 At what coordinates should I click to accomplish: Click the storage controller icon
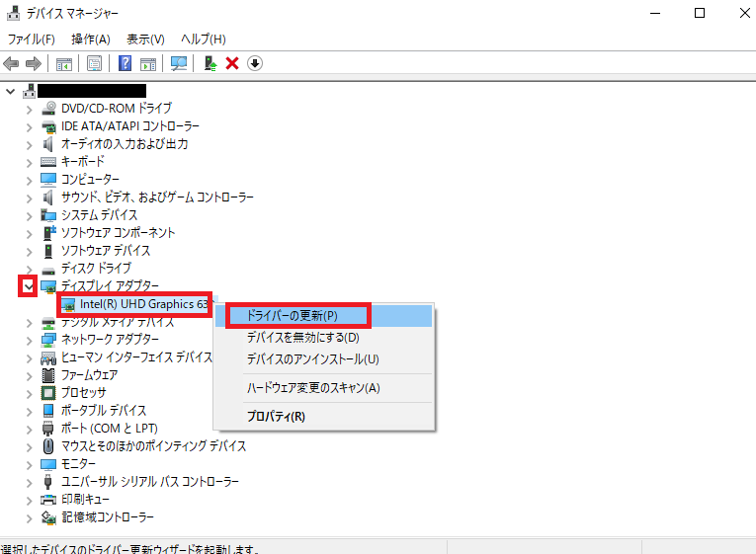click(48, 517)
